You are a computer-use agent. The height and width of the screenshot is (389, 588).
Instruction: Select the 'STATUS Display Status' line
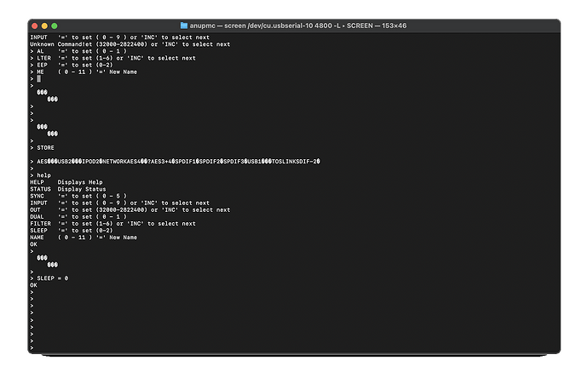pyautogui.click(x=68, y=189)
